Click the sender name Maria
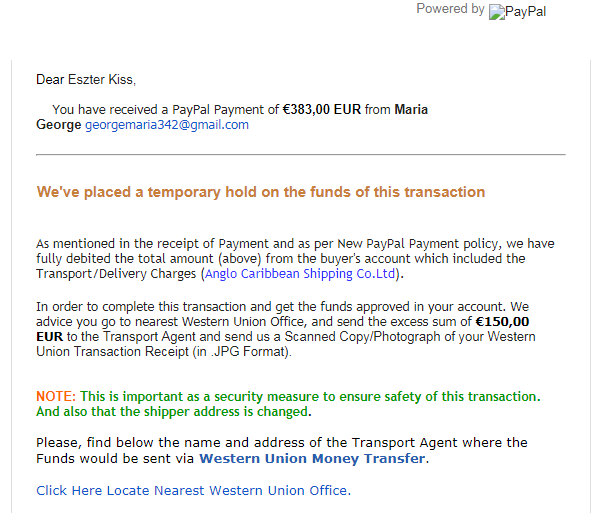Screen dimensions: 595x513 (x=411, y=110)
